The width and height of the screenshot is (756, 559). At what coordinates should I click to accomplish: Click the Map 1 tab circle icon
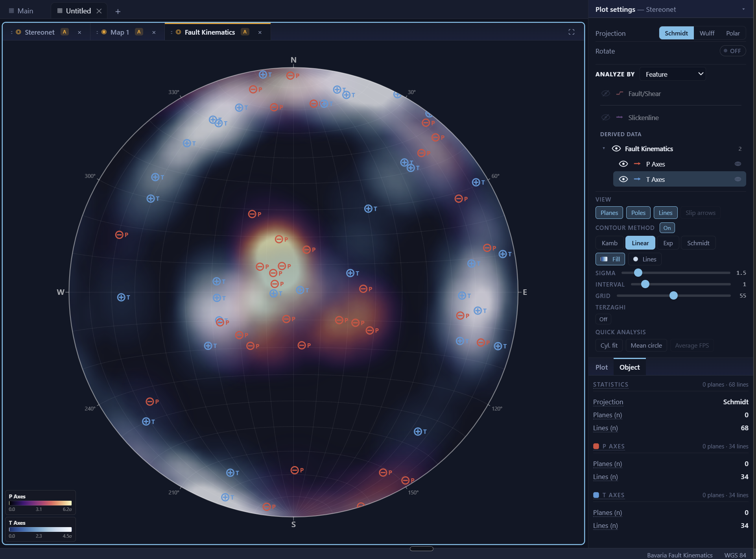[104, 32]
